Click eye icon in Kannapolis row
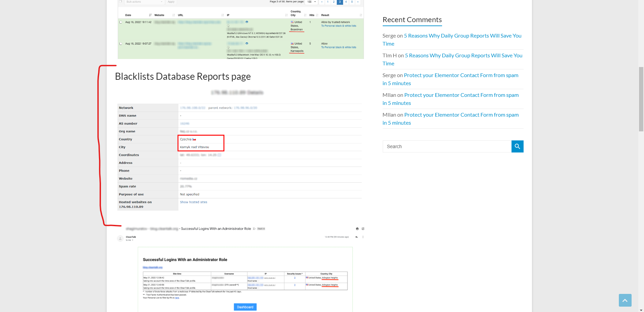Viewport: 644px width, 312px height. 247,44
